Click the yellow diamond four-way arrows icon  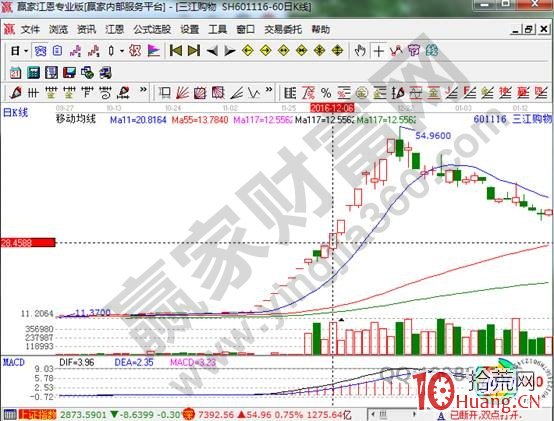pos(337,51)
